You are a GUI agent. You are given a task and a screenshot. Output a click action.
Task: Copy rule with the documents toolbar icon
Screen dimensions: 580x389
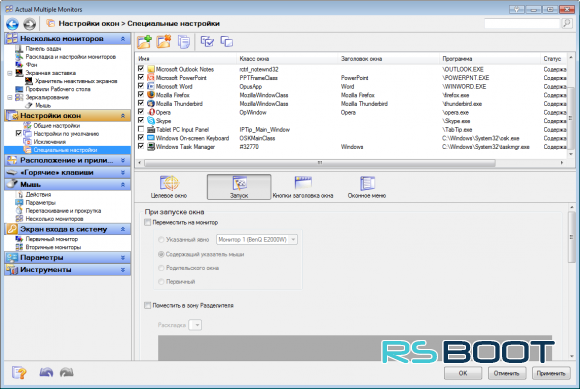[x=183, y=42]
